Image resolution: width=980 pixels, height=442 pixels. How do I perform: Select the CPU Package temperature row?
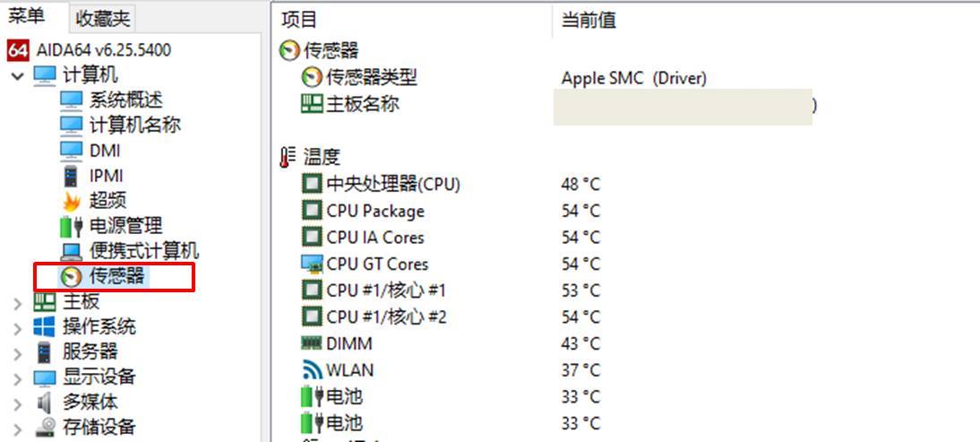(x=374, y=212)
